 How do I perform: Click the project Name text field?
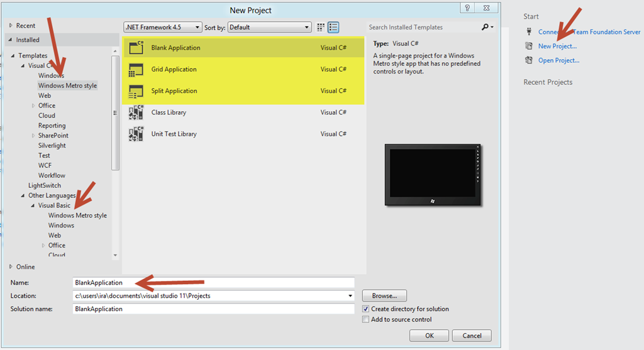click(214, 283)
